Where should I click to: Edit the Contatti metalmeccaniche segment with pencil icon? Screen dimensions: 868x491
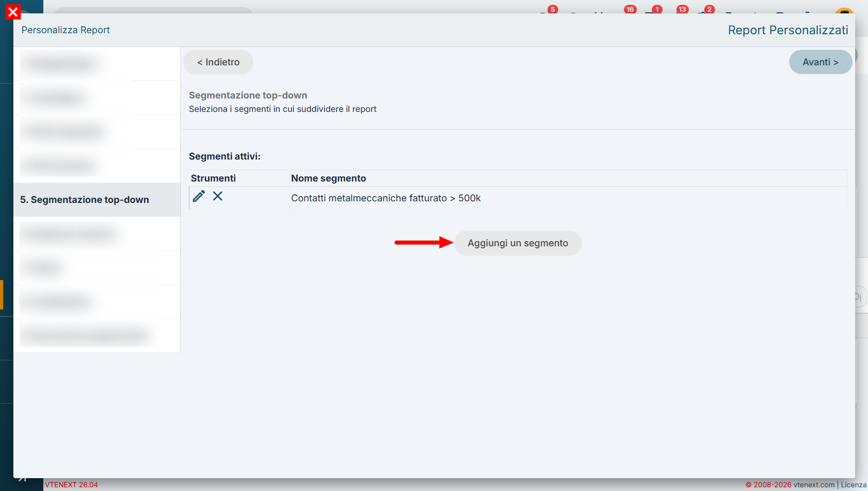coord(199,197)
